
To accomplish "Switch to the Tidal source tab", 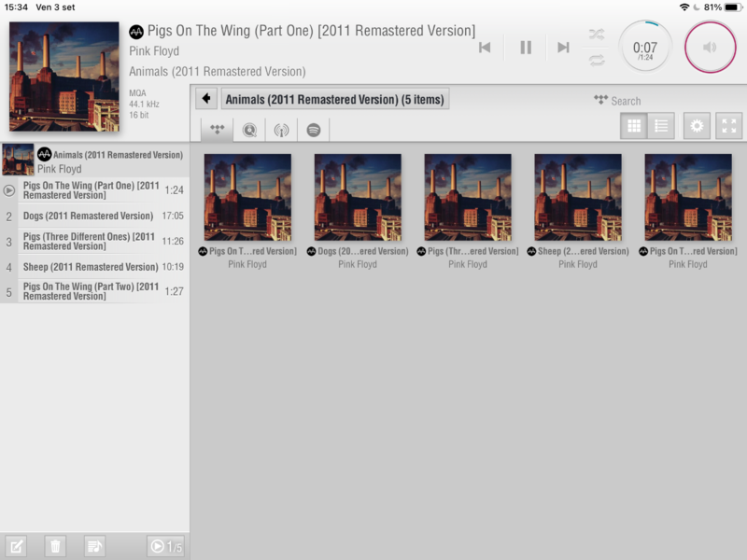I will pos(218,130).
